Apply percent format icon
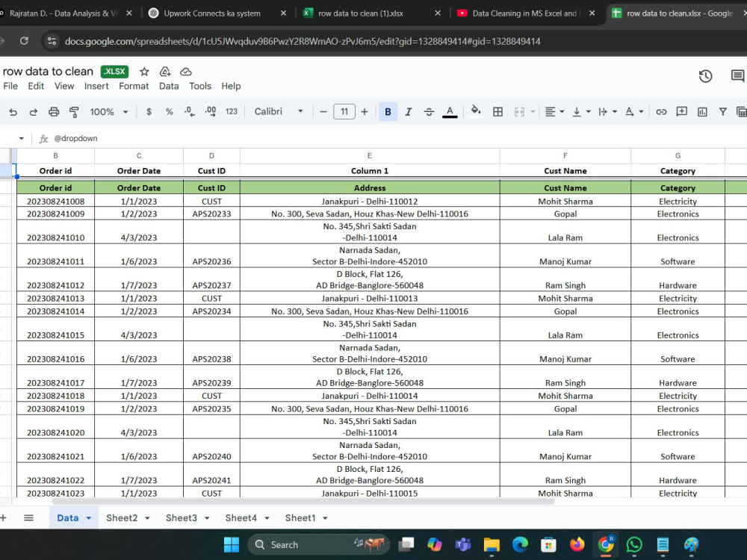Viewport: 747px width, 560px height. pos(169,112)
